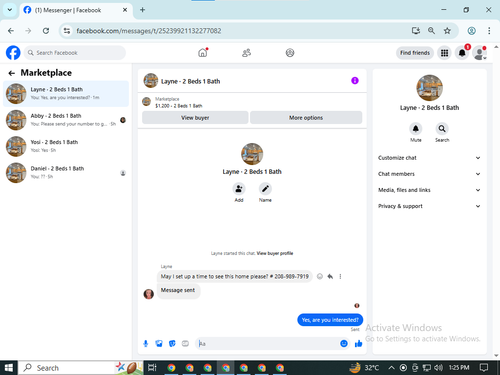Viewport: 500px width, 375px height.
Task: Open the Facebook logo home link
Action: pyautogui.click(x=13, y=53)
